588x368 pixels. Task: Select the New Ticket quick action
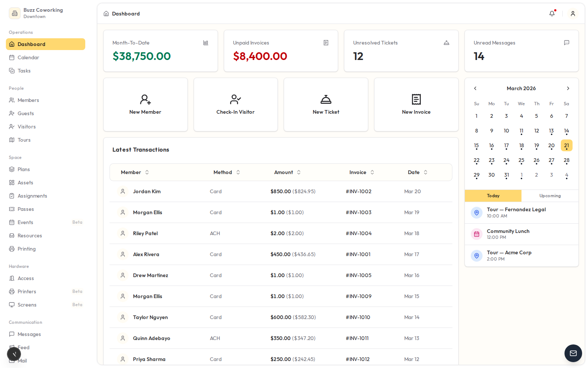click(326, 104)
